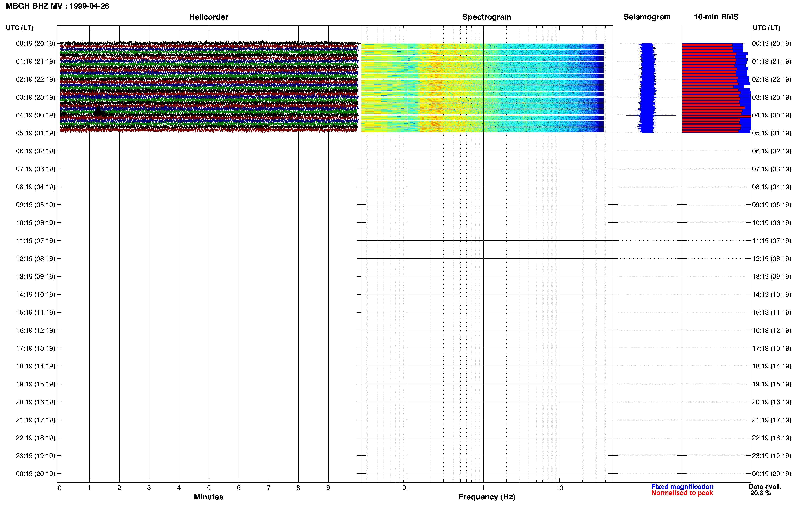Click the '9' tick on the Minutes axis
Image resolution: width=812 pixels, height=508 pixels.
(x=328, y=488)
